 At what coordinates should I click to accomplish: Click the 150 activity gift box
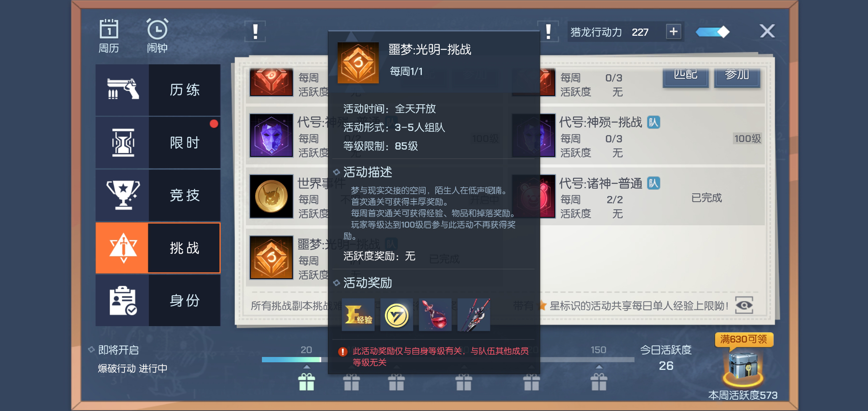click(x=599, y=382)
